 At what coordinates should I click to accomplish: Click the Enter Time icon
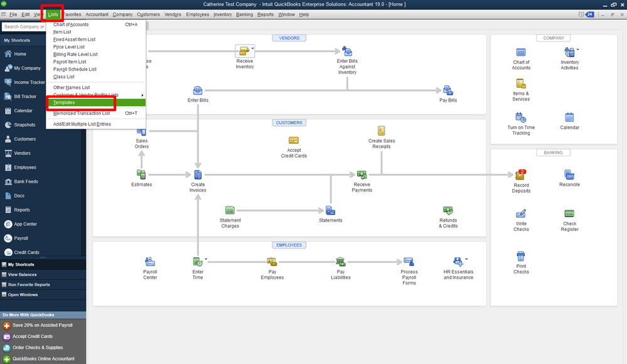198,262
